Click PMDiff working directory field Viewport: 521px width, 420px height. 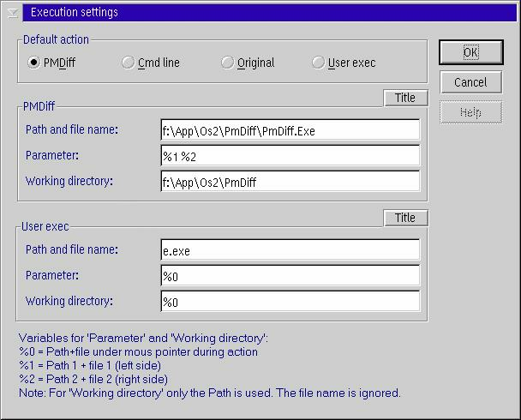pyautogui.click(x=290, y=181)
